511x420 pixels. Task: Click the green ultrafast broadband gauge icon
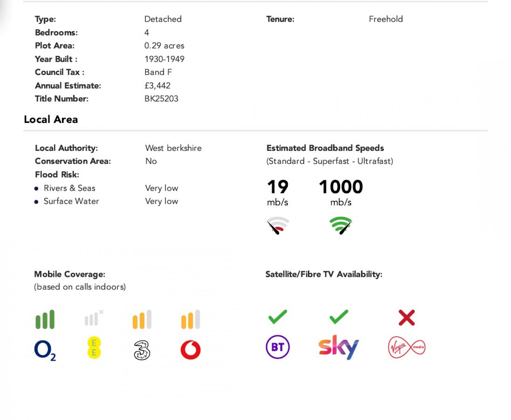point(341,225)
